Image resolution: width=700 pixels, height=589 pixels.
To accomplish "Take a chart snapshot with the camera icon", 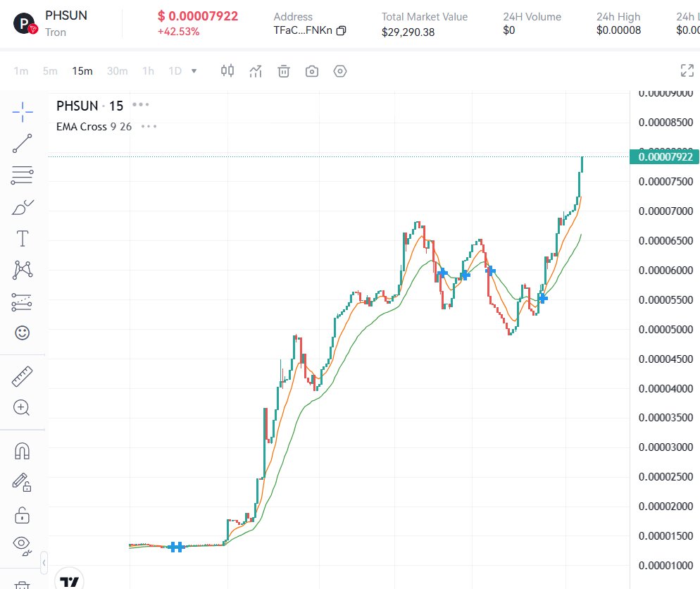I will (311, 71).
